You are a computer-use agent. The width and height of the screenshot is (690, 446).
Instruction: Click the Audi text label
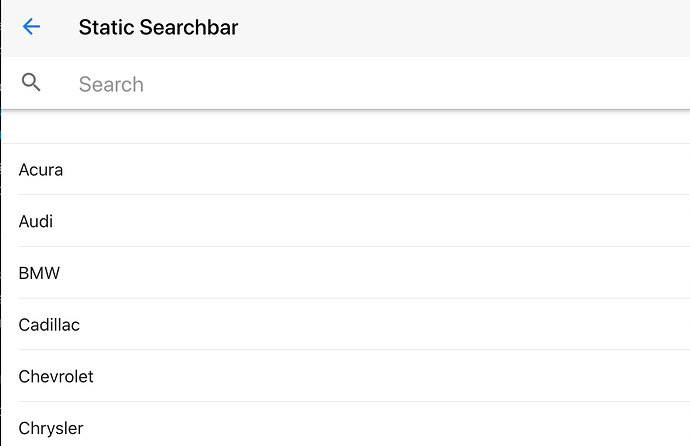pos(36,221)
